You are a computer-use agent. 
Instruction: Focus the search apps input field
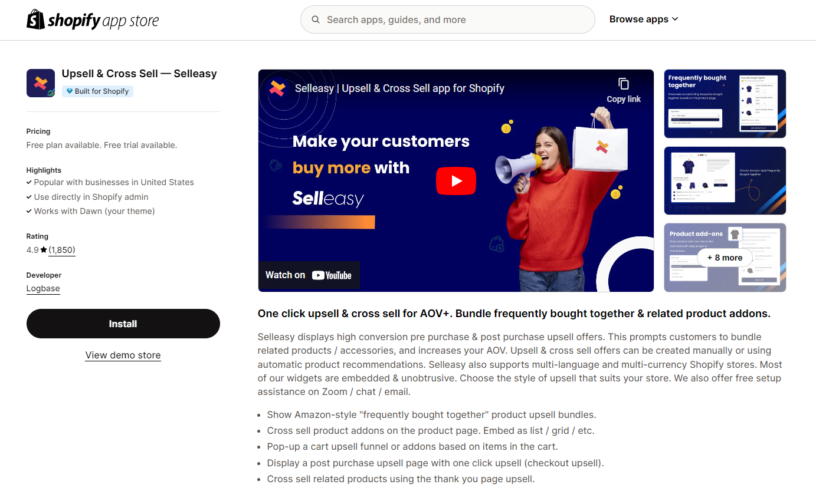[x=447, y=19]
